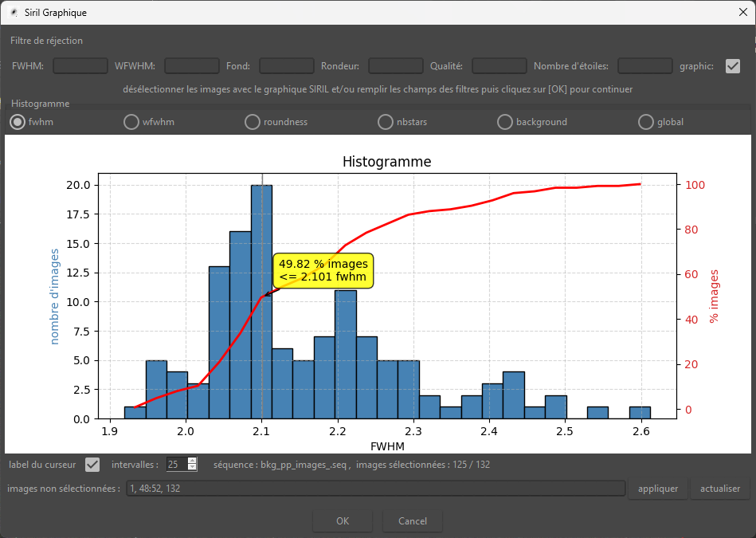Click the appliquer button
The height and width of the screenshot is (538, 756).
[658, 489]
